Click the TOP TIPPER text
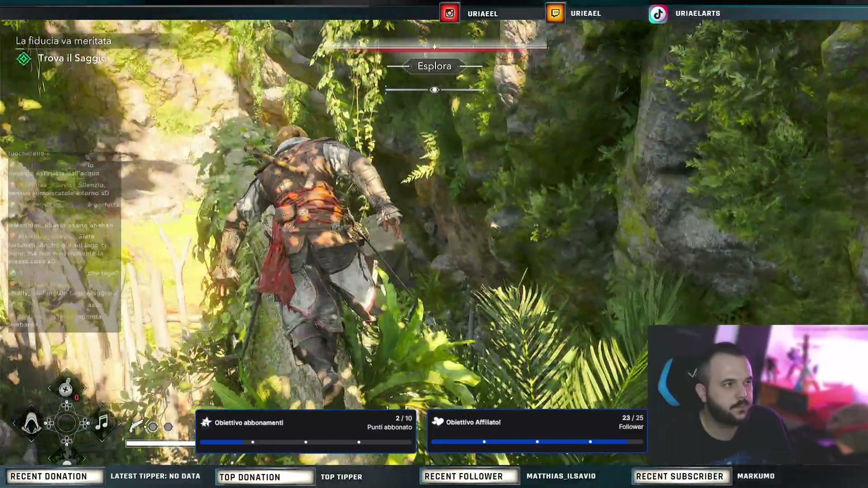This screenshot has height=488, width=868. click(x=341, y=477)
